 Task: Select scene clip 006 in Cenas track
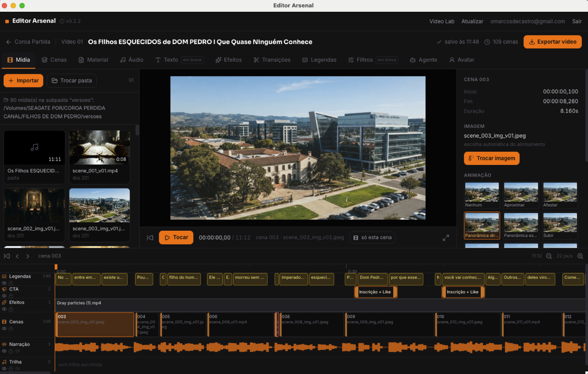(241, 324)
